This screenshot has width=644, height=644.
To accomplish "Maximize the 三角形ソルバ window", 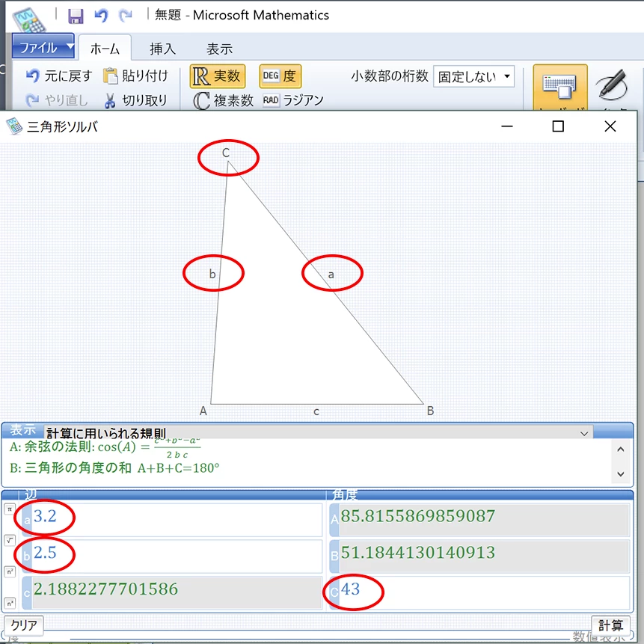I will (558, 126).
